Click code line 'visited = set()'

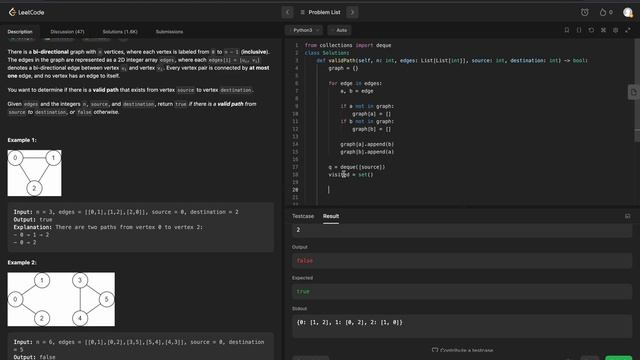pos(351,175)
